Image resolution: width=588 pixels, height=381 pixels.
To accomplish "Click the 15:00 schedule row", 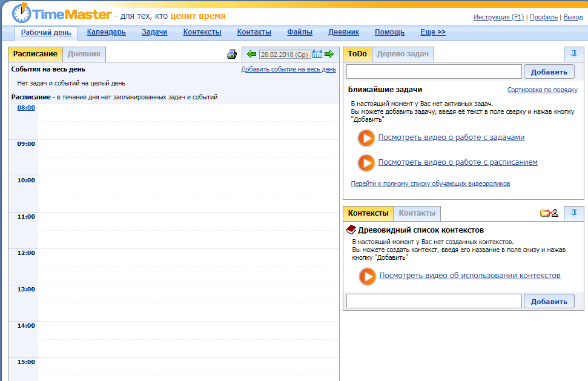I will click(x=174, y=369).
